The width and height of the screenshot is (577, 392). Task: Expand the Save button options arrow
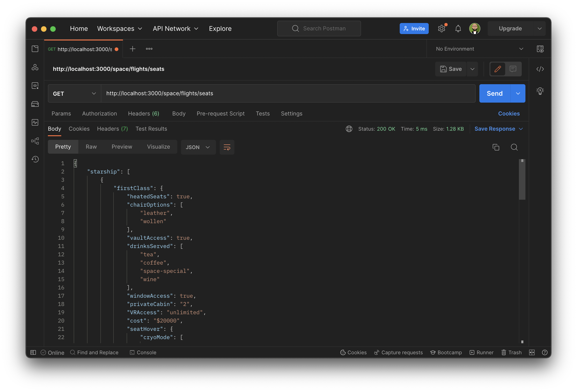pyautogui.click(x=472, y=69)
